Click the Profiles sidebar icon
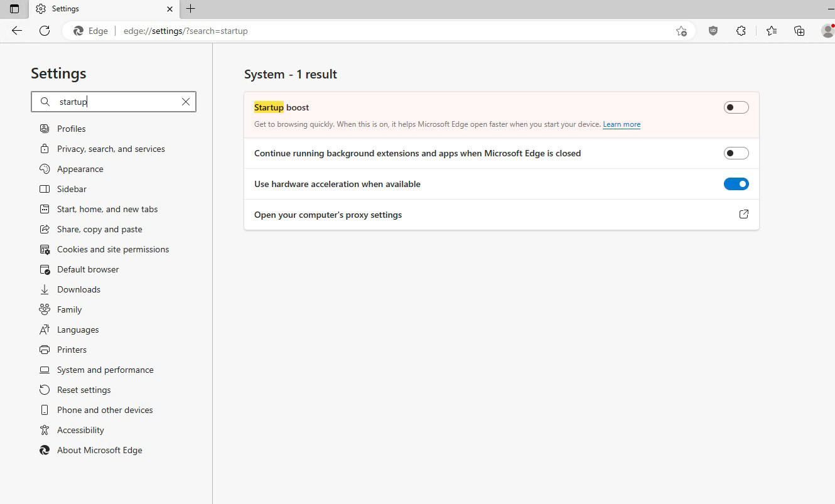Screen dimensions: 835x504 click(45, 129)
